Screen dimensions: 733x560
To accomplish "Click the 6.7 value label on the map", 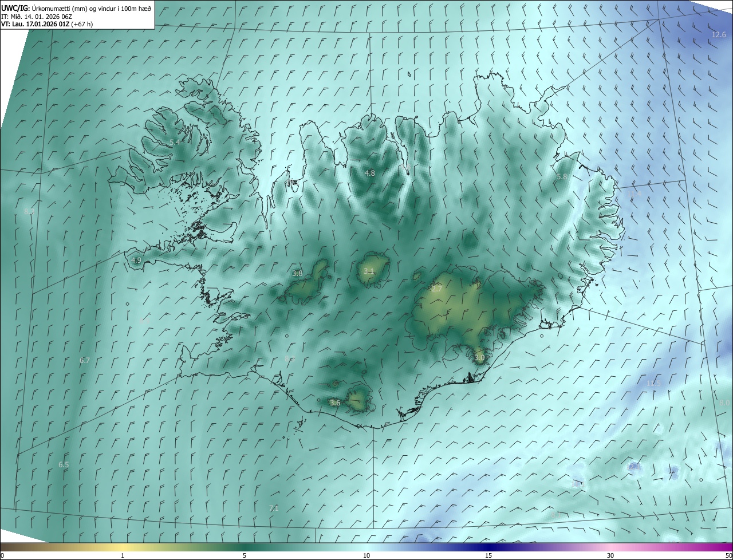I will click(x=85, y=360).
